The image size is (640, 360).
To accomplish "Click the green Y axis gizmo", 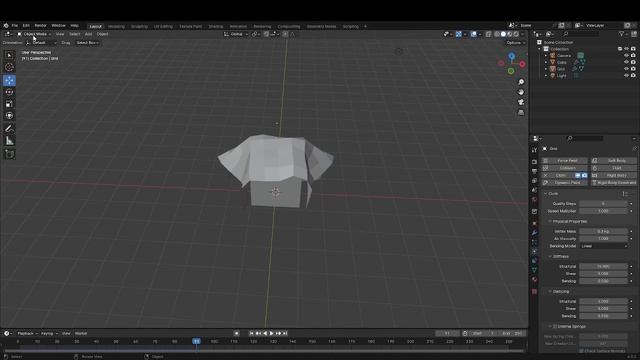I will pyautogui.click(x=511, y=71).
